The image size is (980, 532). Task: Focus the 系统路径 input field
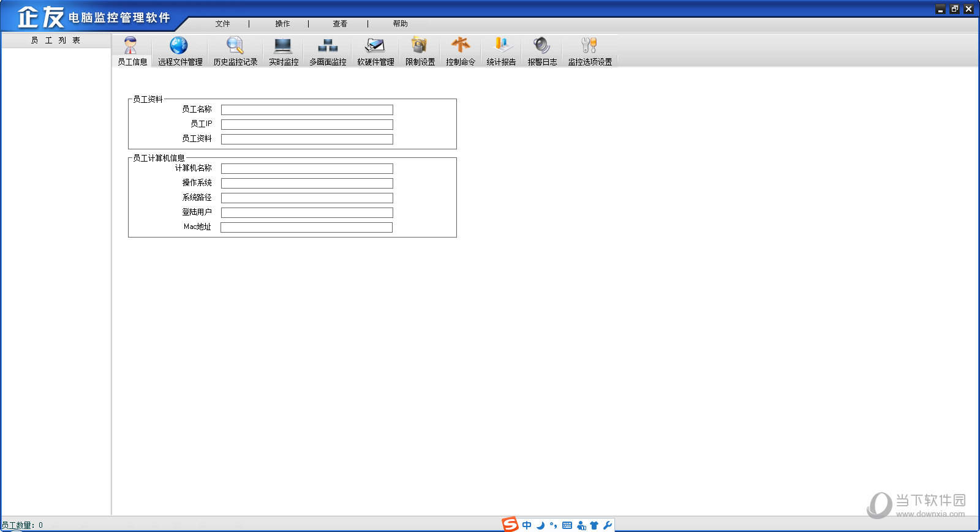[307, 198]
